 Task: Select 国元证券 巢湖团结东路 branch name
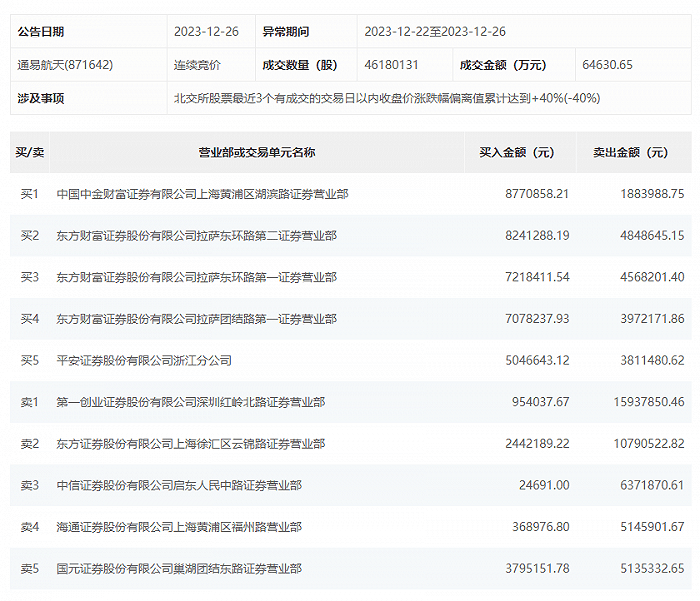point(179,568)
